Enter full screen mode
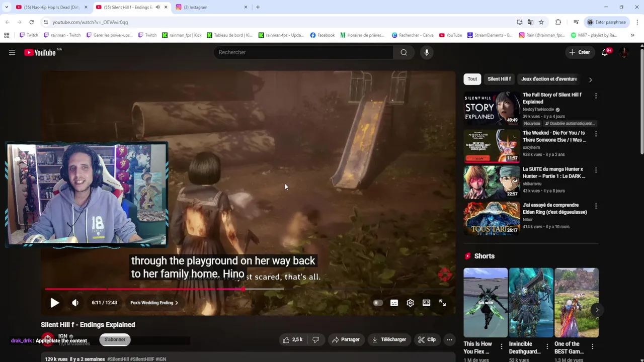Screen dimensions: 644x362 pyautogui.click(x=442, y=303)
